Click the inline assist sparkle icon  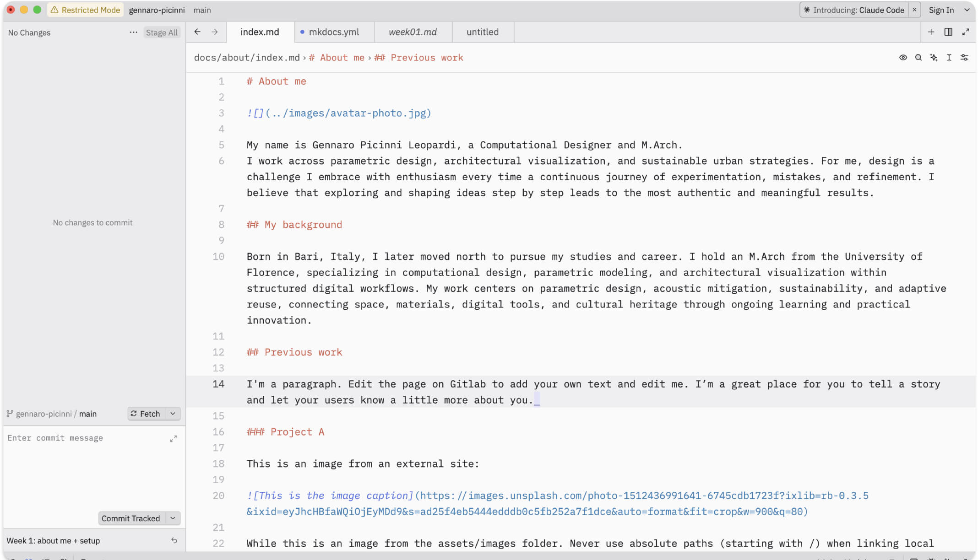tap(934, 58)
